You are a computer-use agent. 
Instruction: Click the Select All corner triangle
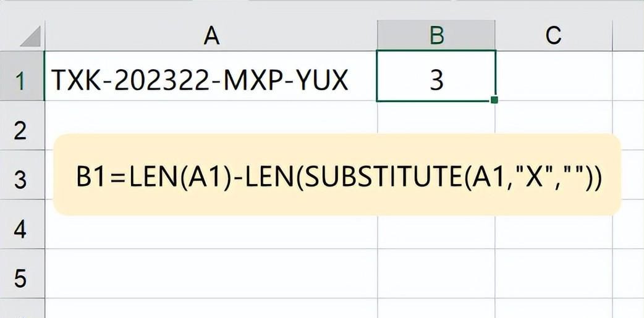(x=31, y=36)
